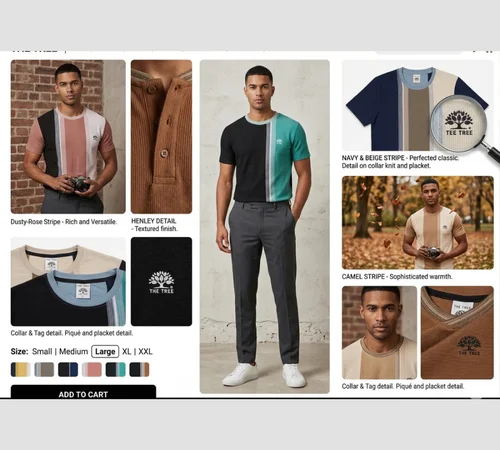Open the Navy & Beige Stripe shirt image
The width and height of the screenshot is (500, 450).
tap(418, 106)
